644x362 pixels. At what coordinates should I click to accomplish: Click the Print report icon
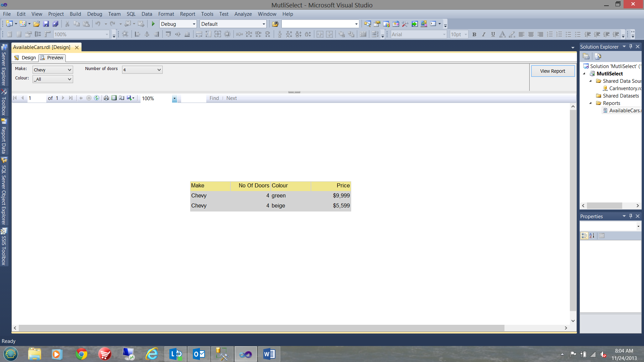click(106, 98)
